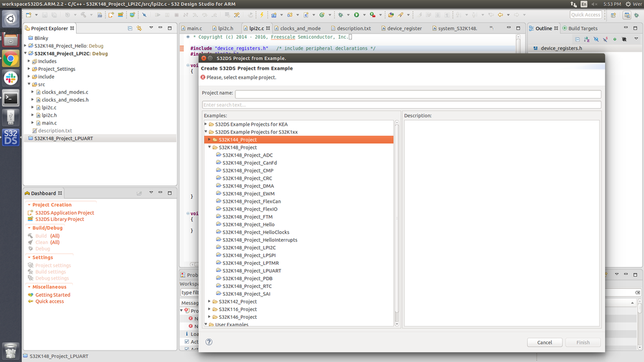Image resolution: width=644 pixels, height=362 pixels.
Task: Click the New C/C++ Project icon
Action: click(x=273, y=15)
